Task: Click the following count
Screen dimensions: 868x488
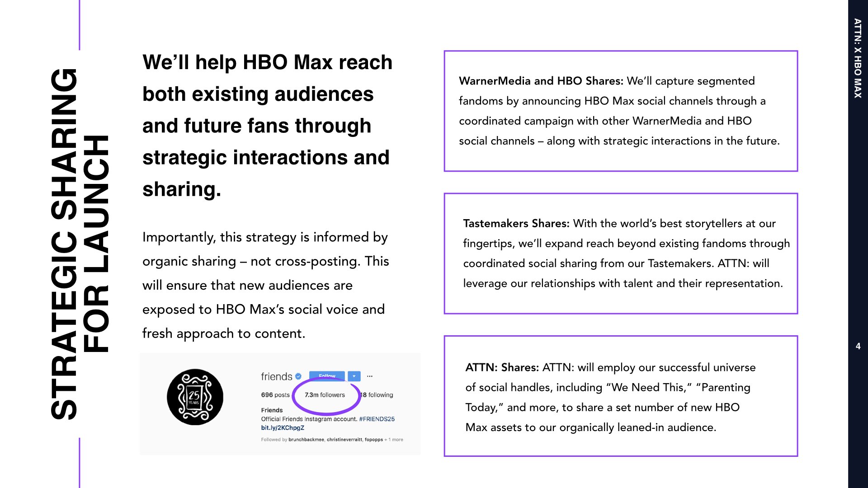Action: [x=377, y=395]
